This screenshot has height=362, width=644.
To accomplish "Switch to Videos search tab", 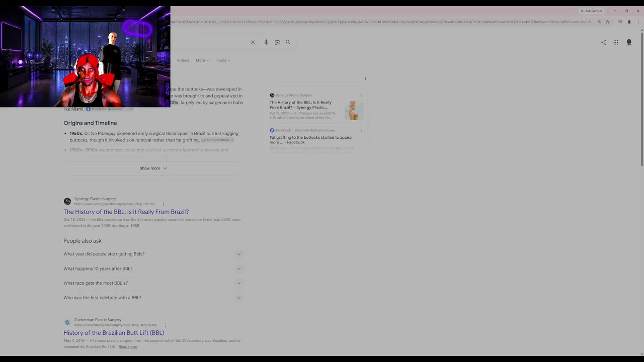I will pos(183,60).
